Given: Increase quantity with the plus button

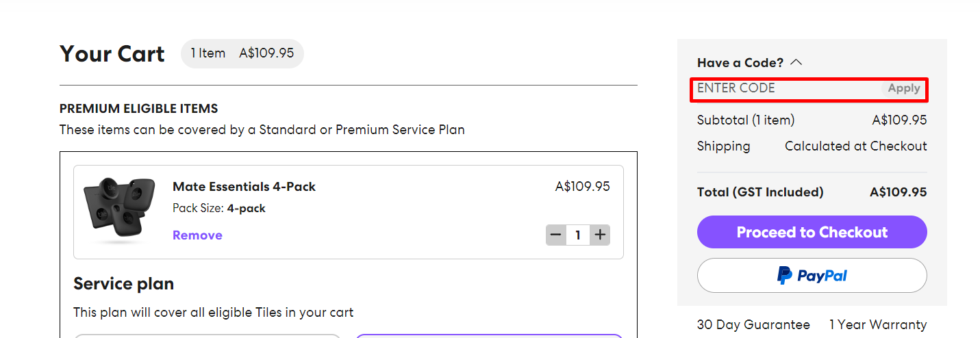Looking at the screenshot, I should point(601,235).
